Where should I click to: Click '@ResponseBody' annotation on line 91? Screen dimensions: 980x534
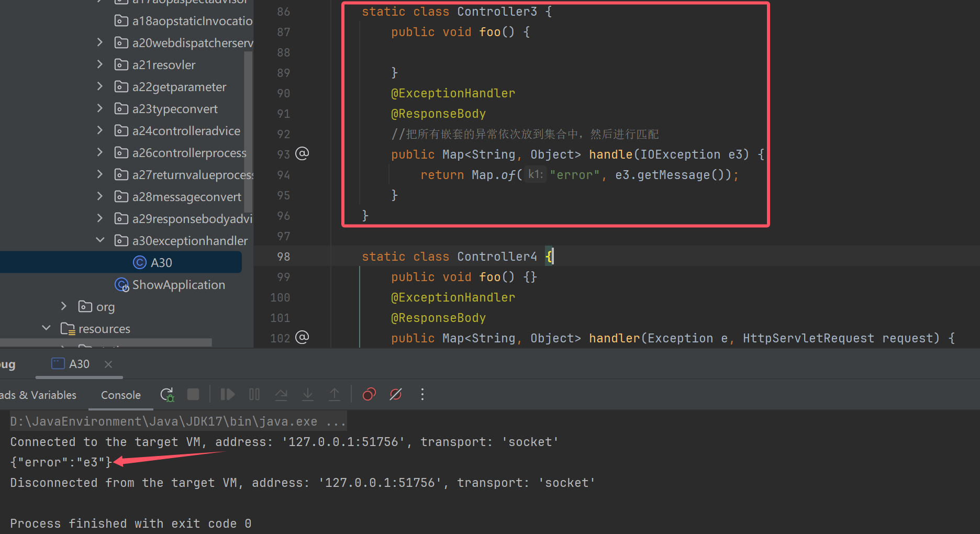439,114
